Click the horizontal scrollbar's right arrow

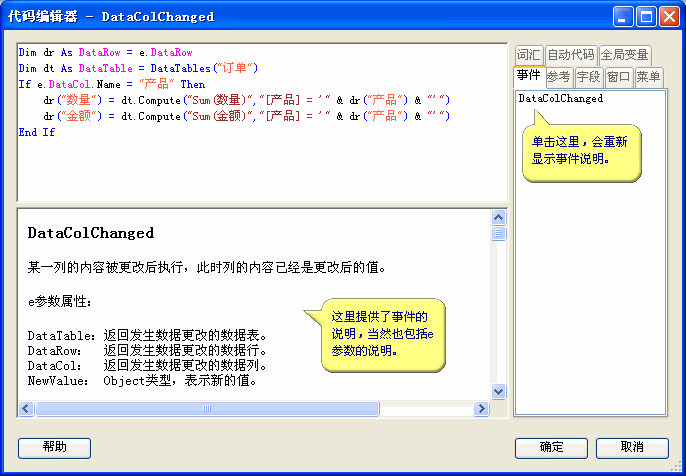pos(482,408)
